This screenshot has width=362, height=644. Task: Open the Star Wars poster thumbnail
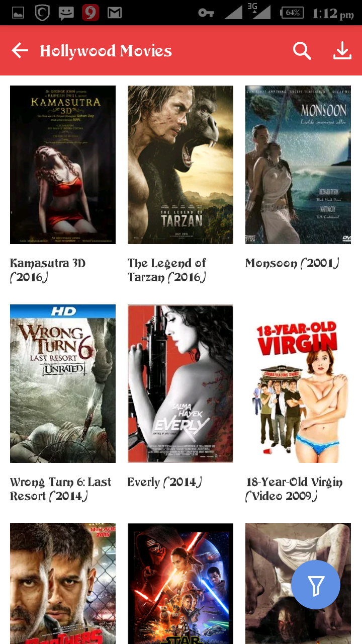[x=180, y=584]
